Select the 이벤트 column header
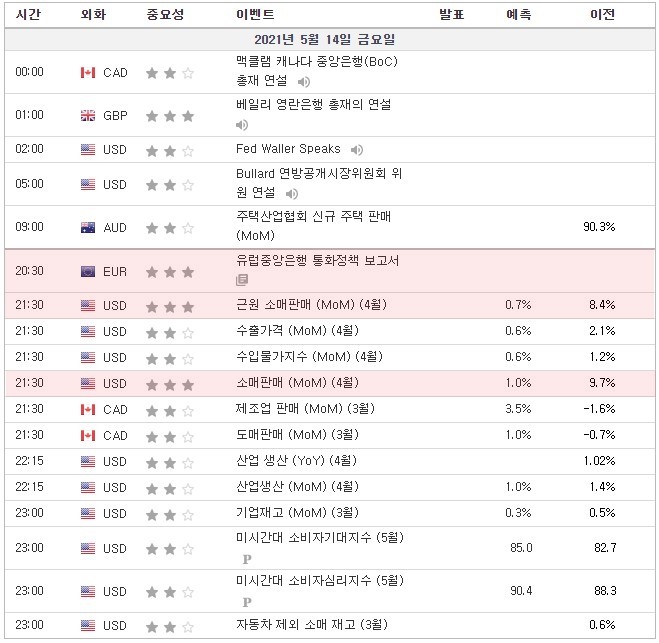This screenshot has width=659, height=643. 255,15
